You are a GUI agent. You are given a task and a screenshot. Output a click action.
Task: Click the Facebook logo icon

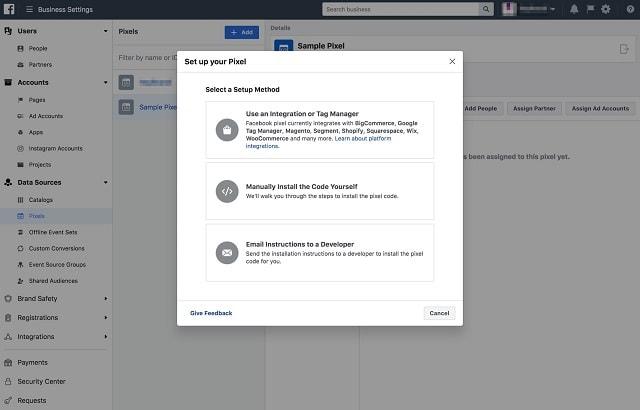tap(7, 9)
